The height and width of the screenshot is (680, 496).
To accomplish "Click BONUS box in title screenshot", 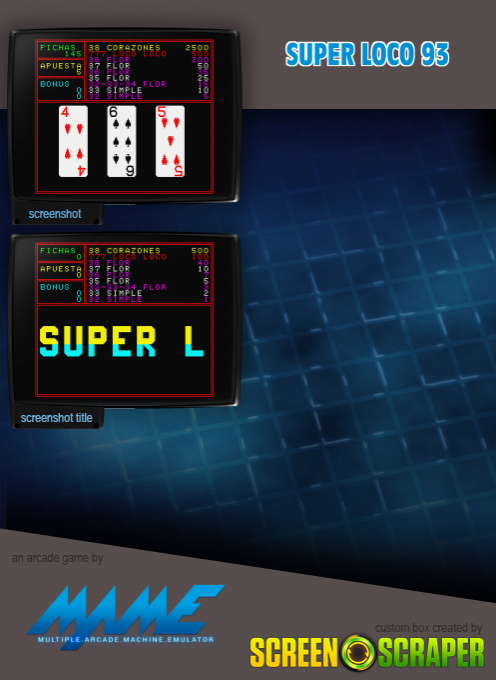I will pyautogui.click(x=61, y=292).
